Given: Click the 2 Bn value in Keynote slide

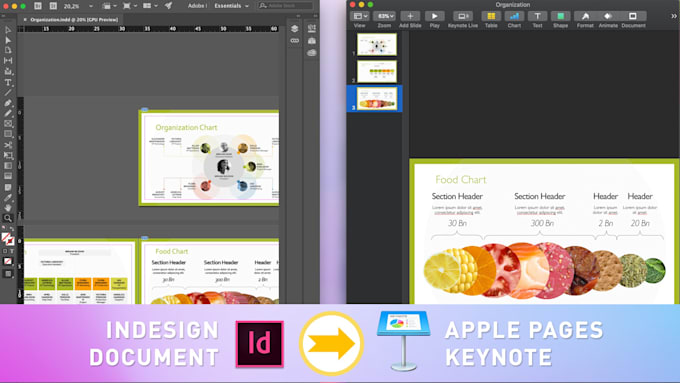Looking at the screenshot, I should 606,223.
